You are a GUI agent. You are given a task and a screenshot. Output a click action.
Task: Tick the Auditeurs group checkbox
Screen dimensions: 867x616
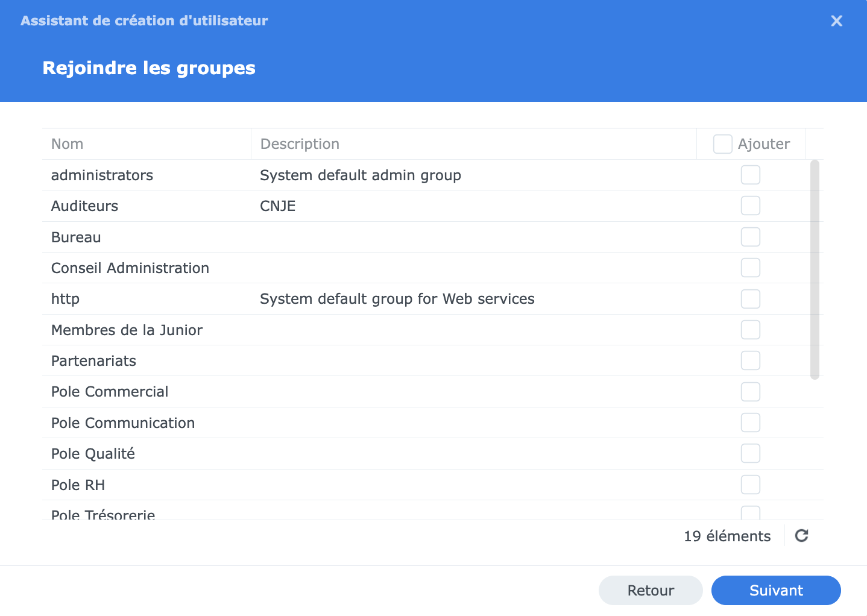click(x=751, y=206)
